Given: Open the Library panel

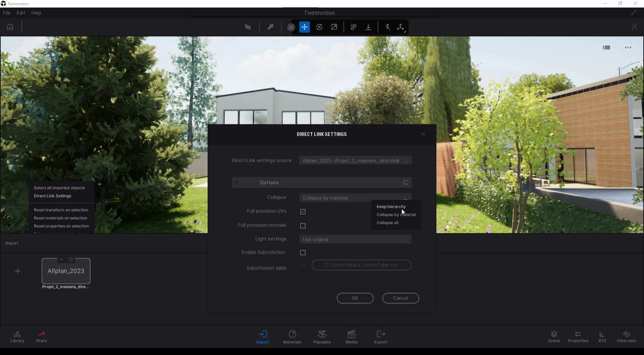Looking at the screenshot, I should pos(17,337).
